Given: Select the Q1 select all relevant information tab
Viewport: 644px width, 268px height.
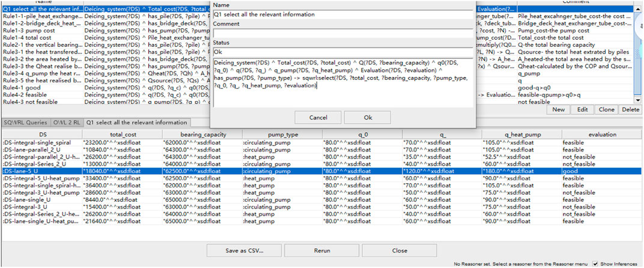Looking at the screenshot, I should (x=136, y=123).
